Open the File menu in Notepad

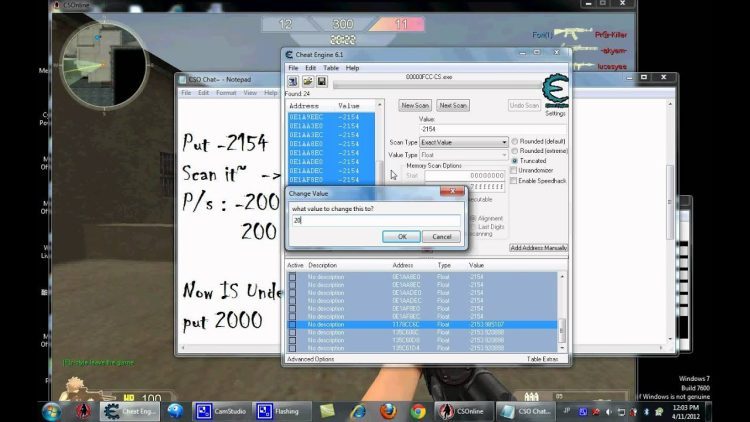[x=186, y=93]
